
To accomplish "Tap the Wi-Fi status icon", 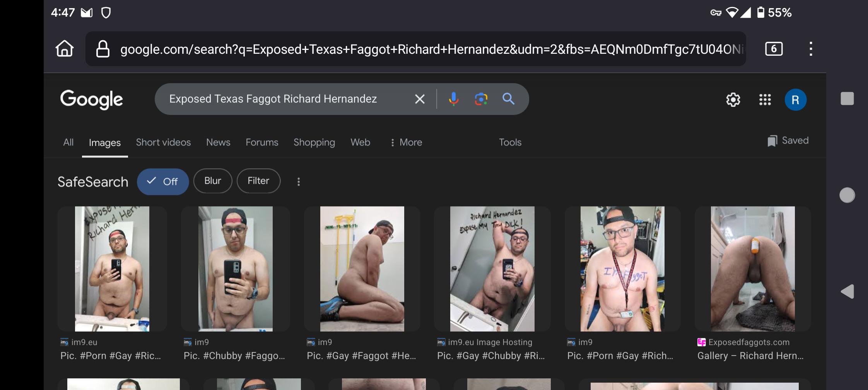I will click(x=732, y=12).
